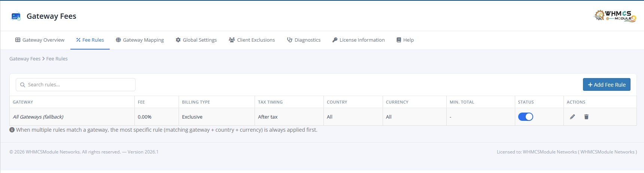Image resolution: width=644 pixels, height=173 pixels.
Task: Click the Gateway Overview grid icon
Action: [18, 40]
